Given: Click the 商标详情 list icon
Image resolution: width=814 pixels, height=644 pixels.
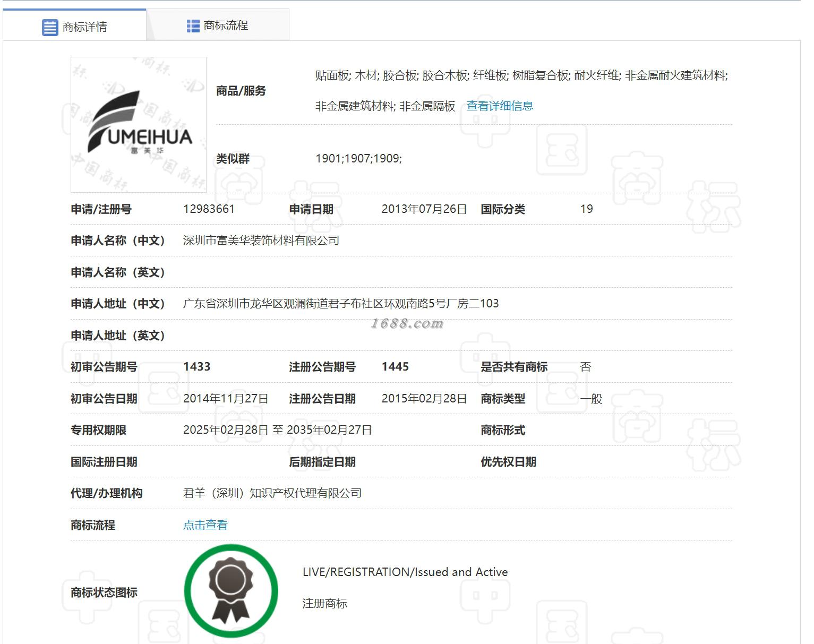Looking at the screenshot, I should [x=49, y=27].
